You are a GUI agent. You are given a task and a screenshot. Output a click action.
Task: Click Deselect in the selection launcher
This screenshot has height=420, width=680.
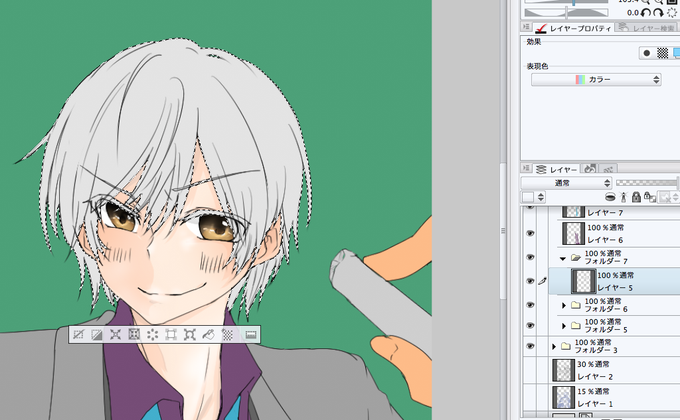(x=78, y=335)
